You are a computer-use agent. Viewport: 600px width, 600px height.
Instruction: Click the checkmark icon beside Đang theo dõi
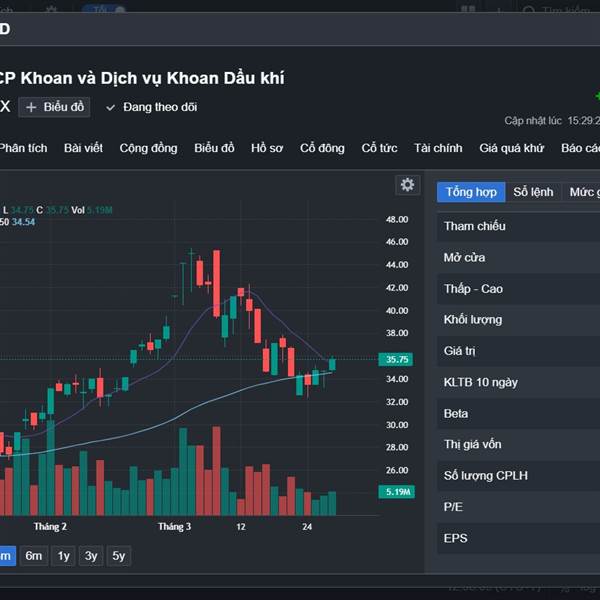coord(111,107)
